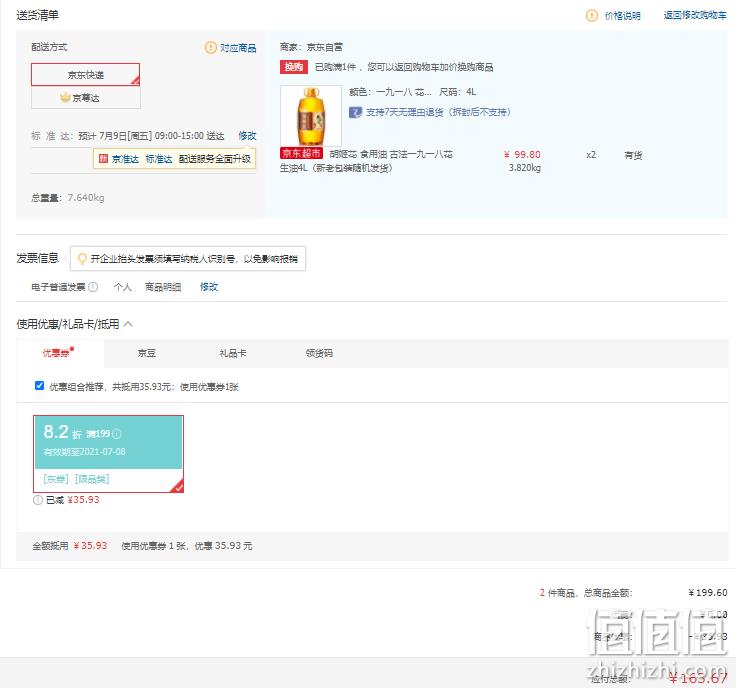736x688 pixels.
Task: Open the 价格说明 link
Action: (622, 16)
